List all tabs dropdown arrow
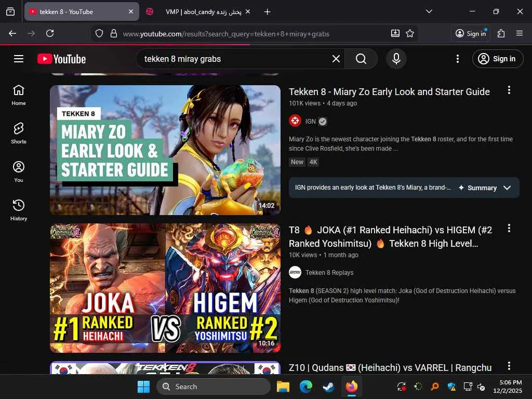 pyautogui.click(x=429, y=11)
